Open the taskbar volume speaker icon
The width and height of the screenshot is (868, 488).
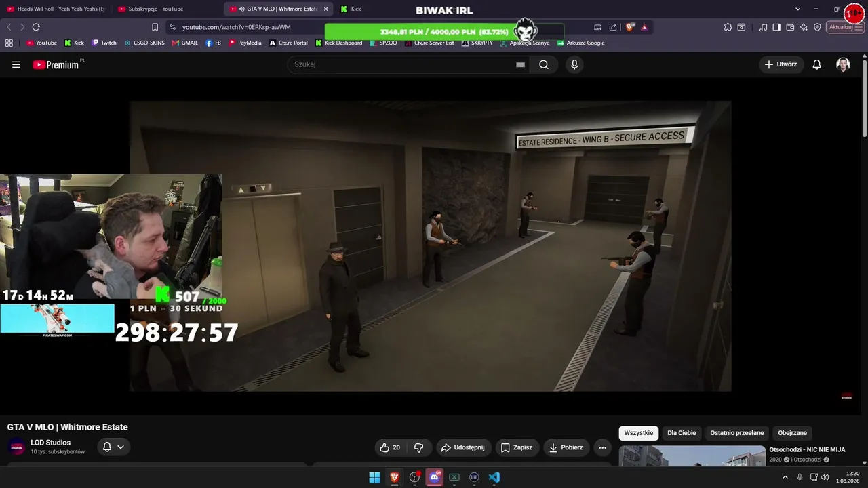(825, 477)
